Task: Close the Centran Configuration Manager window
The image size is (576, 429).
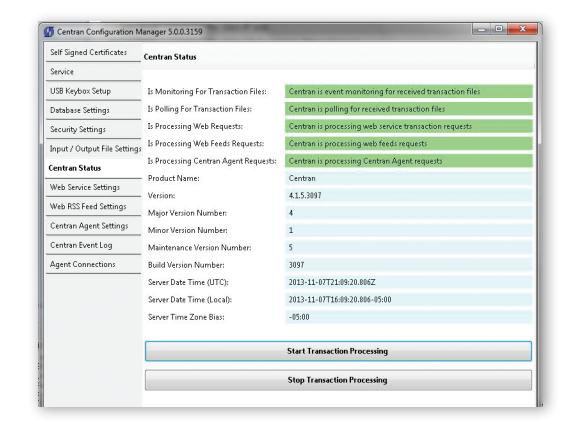Action: click(523, 29)
